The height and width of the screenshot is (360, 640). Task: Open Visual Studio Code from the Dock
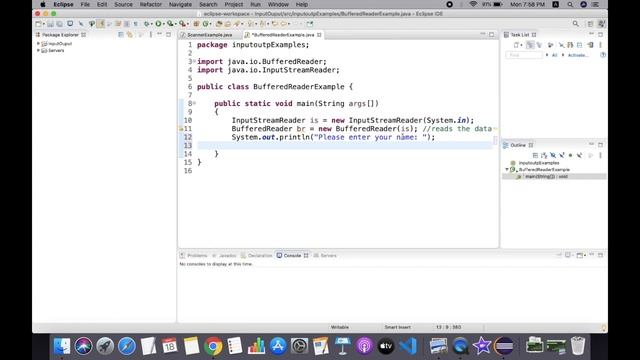(408, 346)
